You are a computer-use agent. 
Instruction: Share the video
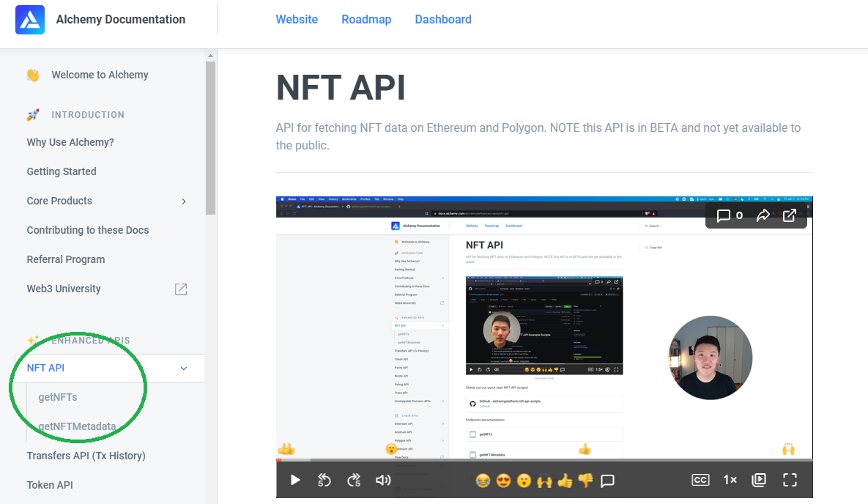763,215
